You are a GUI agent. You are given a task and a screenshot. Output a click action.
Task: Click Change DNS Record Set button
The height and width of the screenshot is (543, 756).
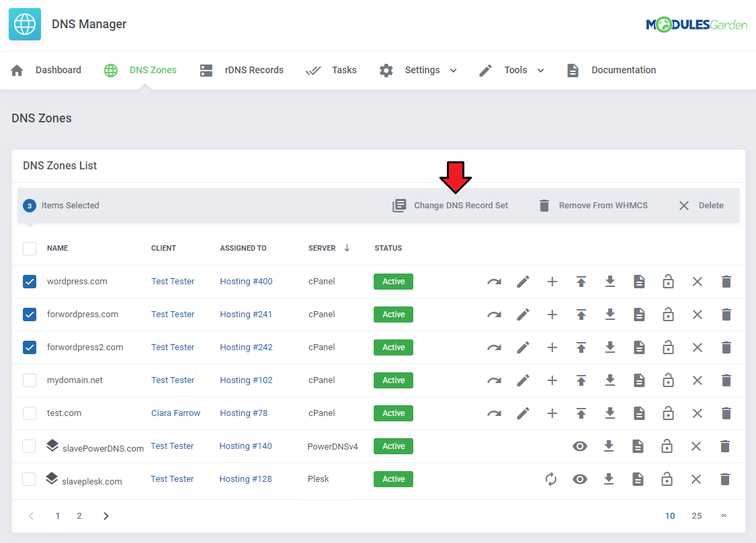450,206
